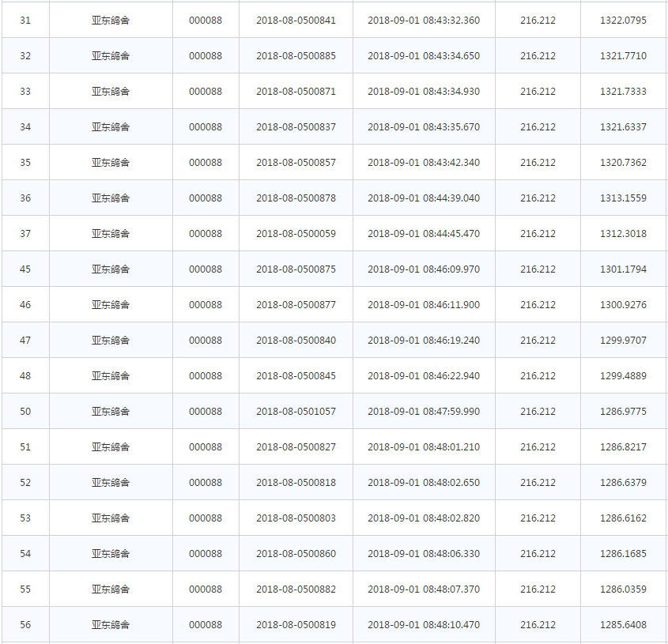Click ring number 2018-08-0500841
The image size is (668, 644).
pyautogui.click(x=296, y=20)
